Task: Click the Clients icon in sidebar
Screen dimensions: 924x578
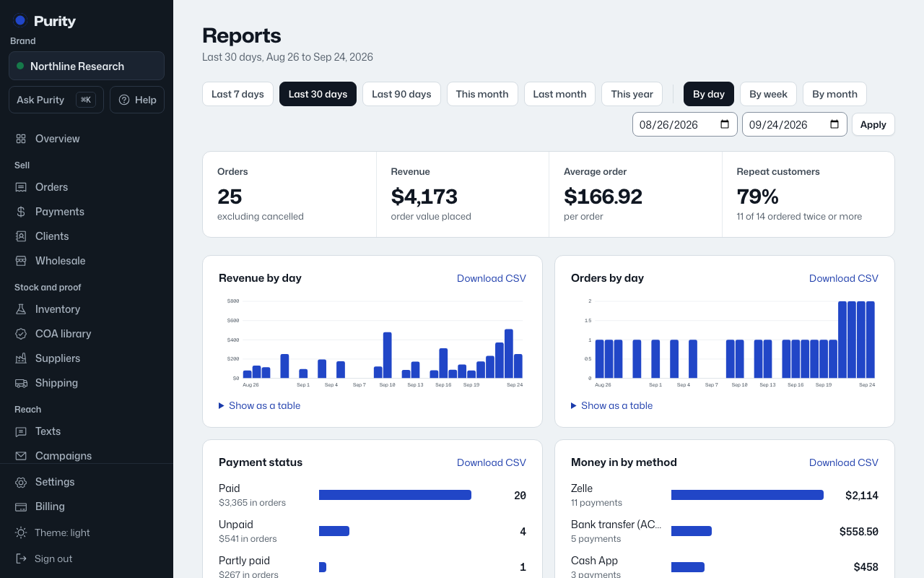Action: (x=21, y=236)
